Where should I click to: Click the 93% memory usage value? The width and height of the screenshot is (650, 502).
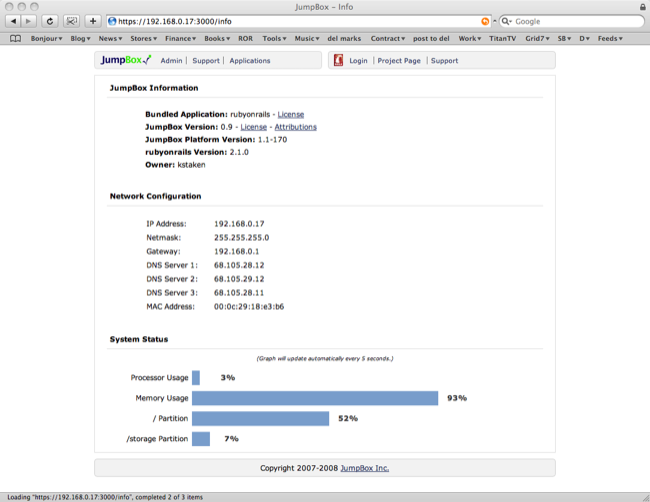(x=457, y=398)
